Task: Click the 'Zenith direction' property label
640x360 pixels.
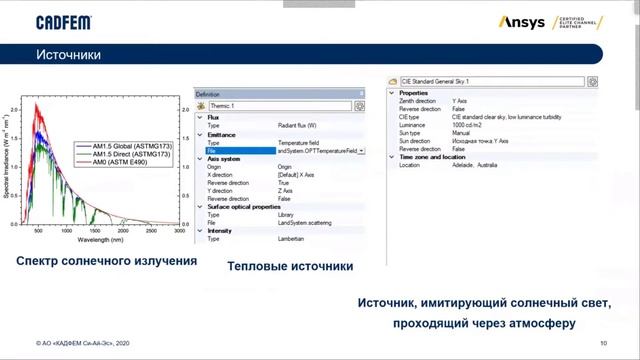Action: coord(417,101)
